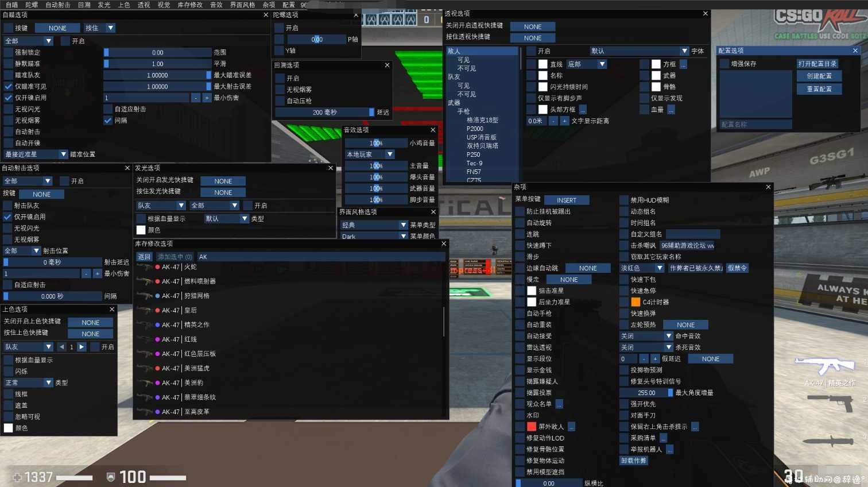Screen dimensions: 868x487
Task: Open the 最接近准星 aim position dropdown
Action: tap(36, 154)
